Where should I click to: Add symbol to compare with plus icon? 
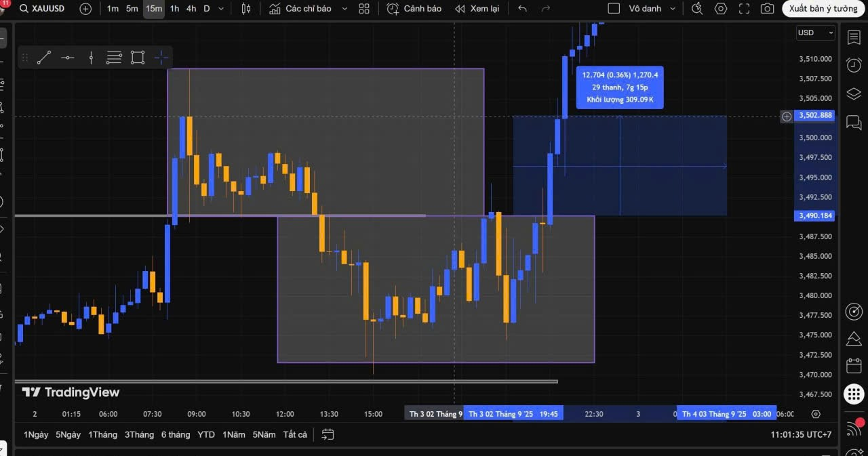click(85, 9)
